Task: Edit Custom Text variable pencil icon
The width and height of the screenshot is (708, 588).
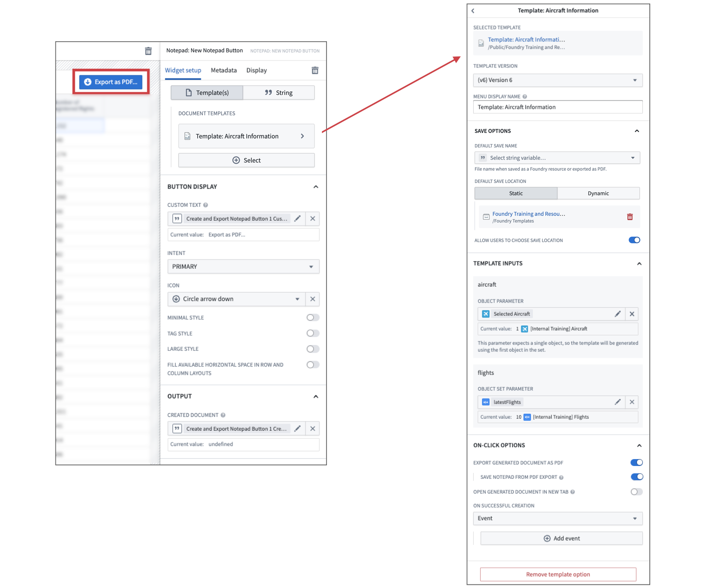Action: (298, 219)
